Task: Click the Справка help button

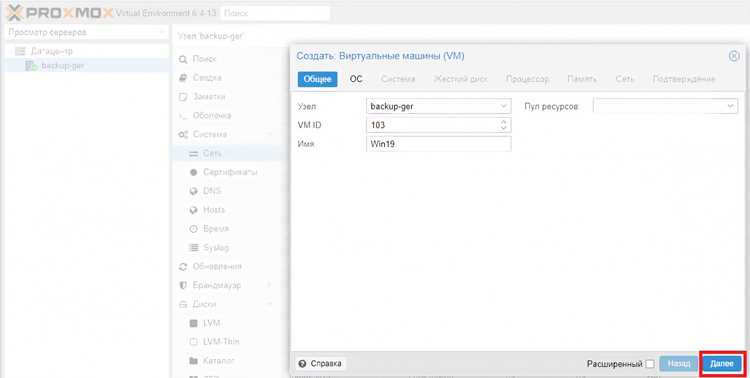Action: click(x=320, y=364)
